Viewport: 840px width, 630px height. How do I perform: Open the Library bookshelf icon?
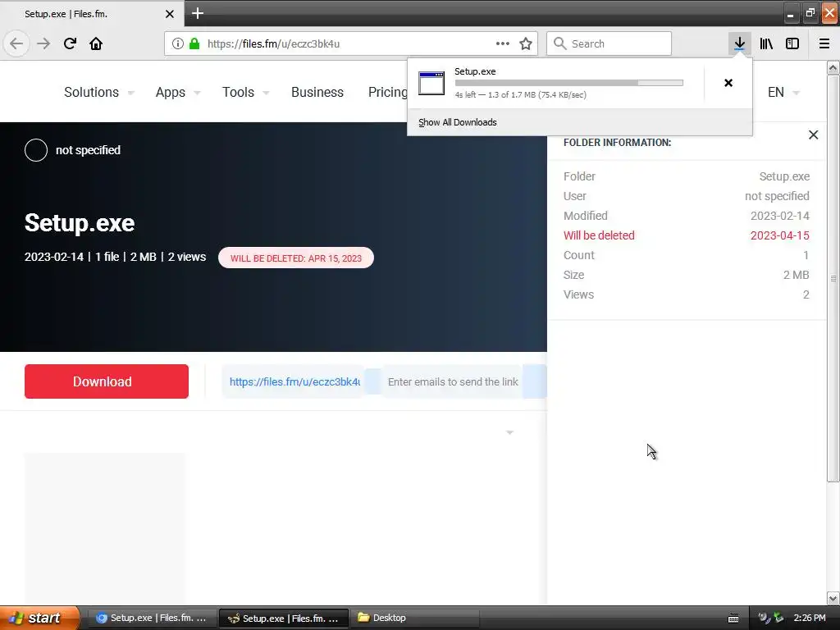coord(766,44)
